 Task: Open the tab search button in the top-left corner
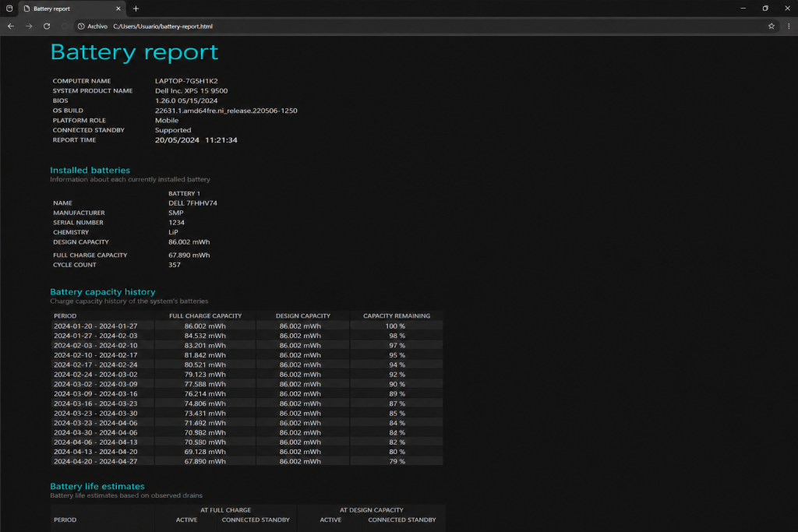coord(9,9)
